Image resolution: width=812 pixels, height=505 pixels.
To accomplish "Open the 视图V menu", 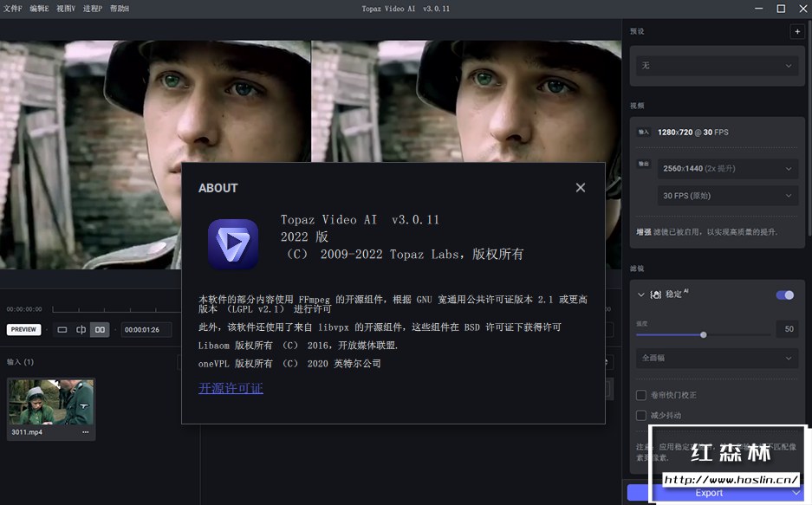I will (66, 9).
